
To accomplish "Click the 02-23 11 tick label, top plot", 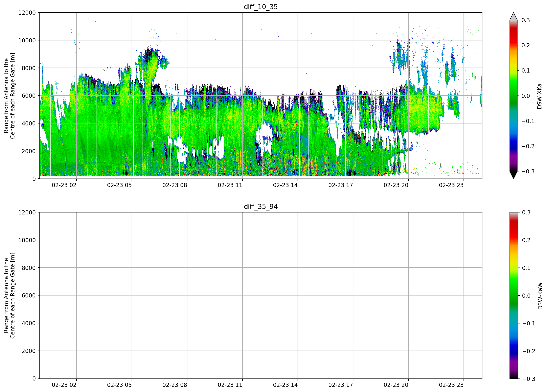I will 230,185.
